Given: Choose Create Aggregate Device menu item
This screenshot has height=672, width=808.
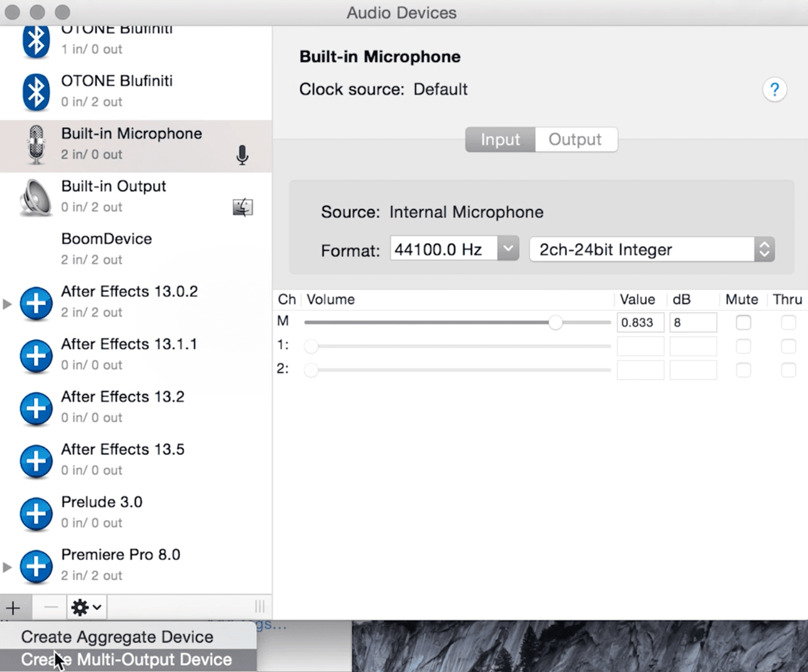Looking at the screenshot, I should (128, 637).
